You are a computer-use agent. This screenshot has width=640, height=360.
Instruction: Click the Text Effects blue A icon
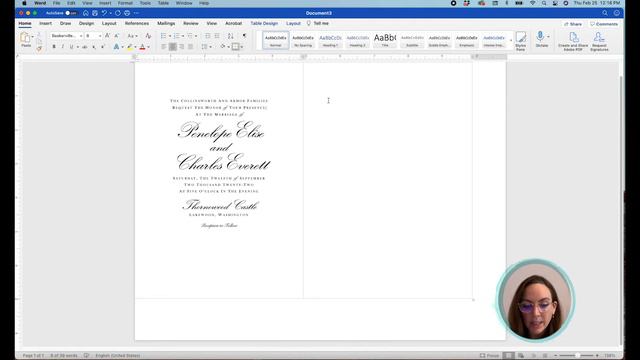click(116, 47)
